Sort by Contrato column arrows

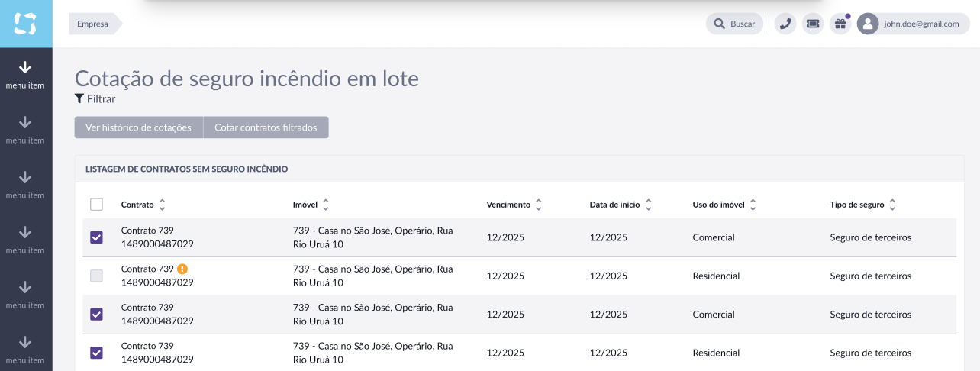(x=162, y=205)
